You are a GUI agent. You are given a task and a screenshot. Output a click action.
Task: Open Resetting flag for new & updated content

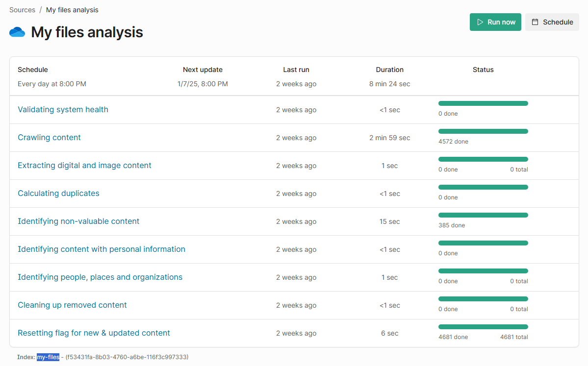tap(94, 333)
